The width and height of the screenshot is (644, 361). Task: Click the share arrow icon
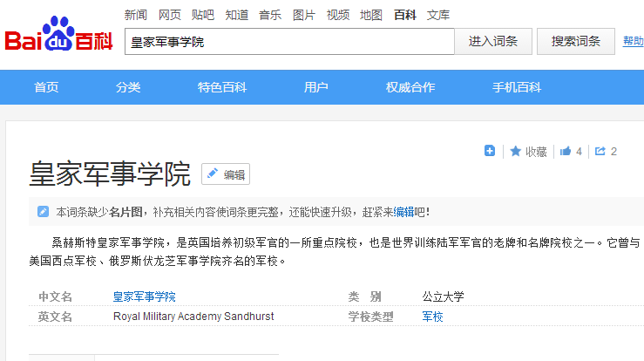[600, 152]
